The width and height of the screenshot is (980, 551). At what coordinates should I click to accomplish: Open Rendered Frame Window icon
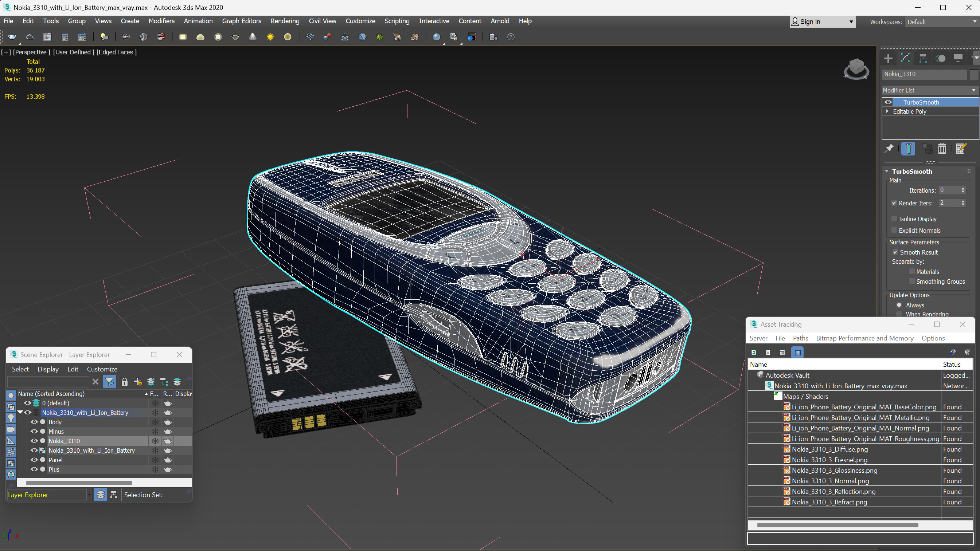tap(47, 37)
